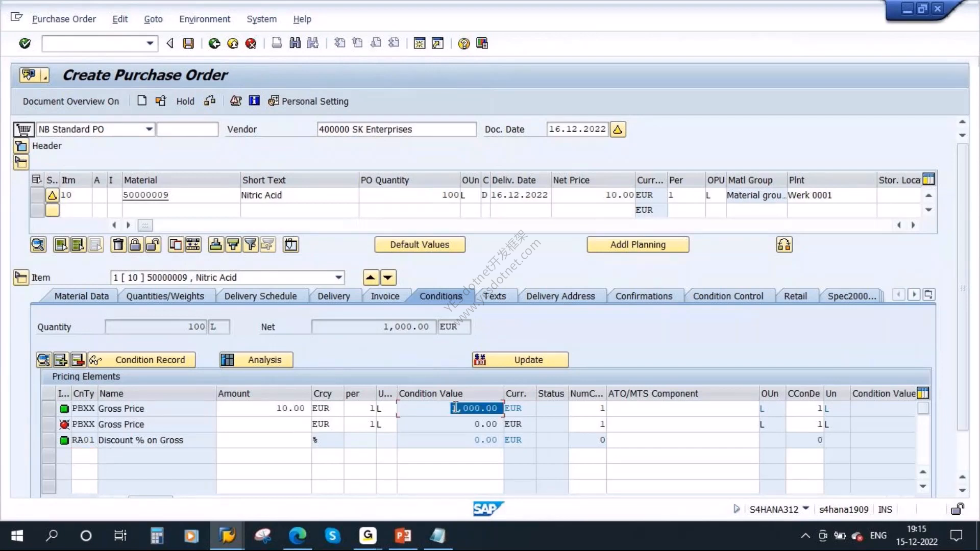Open the Purchase Order menu
This screenshot has width=980, height=551.
point(64,19)
